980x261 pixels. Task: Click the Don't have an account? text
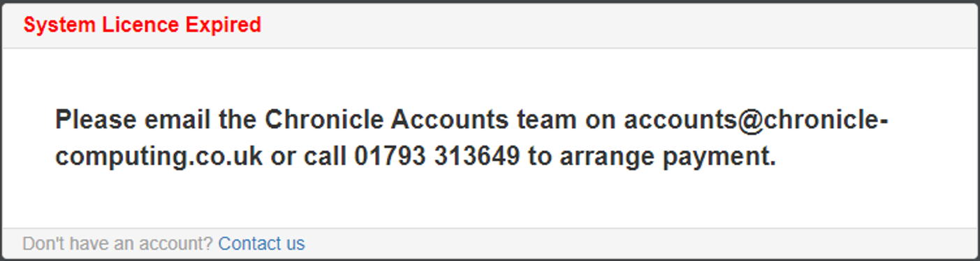coord(118,244)
